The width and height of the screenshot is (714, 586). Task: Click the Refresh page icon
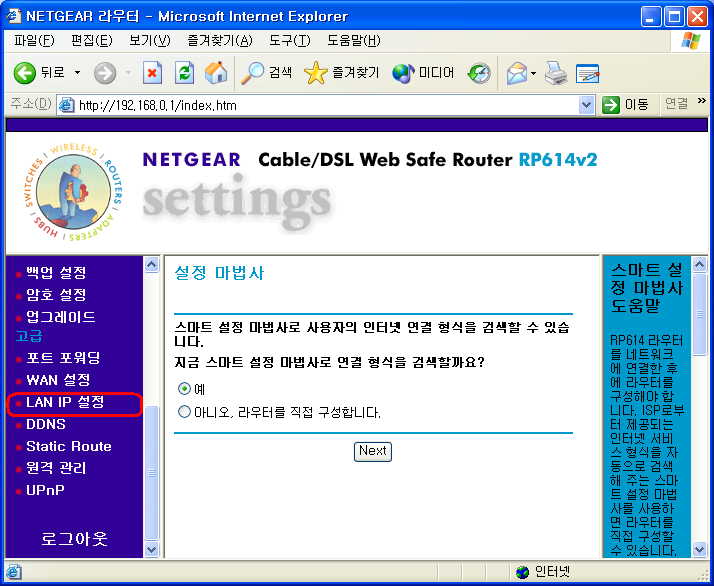click(184, 73)
